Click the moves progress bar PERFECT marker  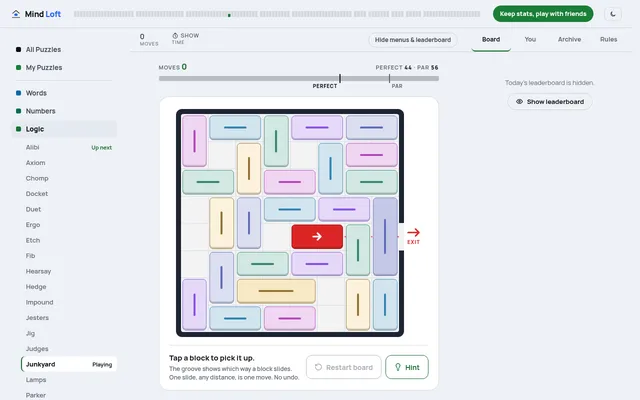coord(340,78)
